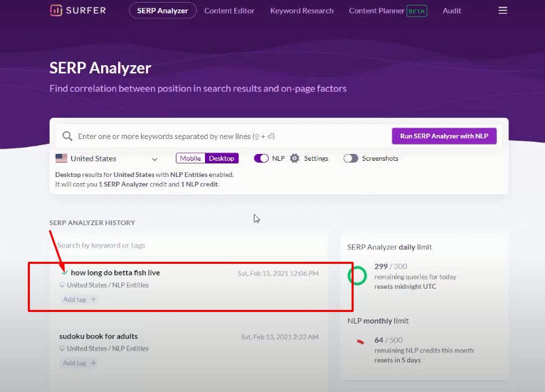Open the Audit tab

coord(452,11)
